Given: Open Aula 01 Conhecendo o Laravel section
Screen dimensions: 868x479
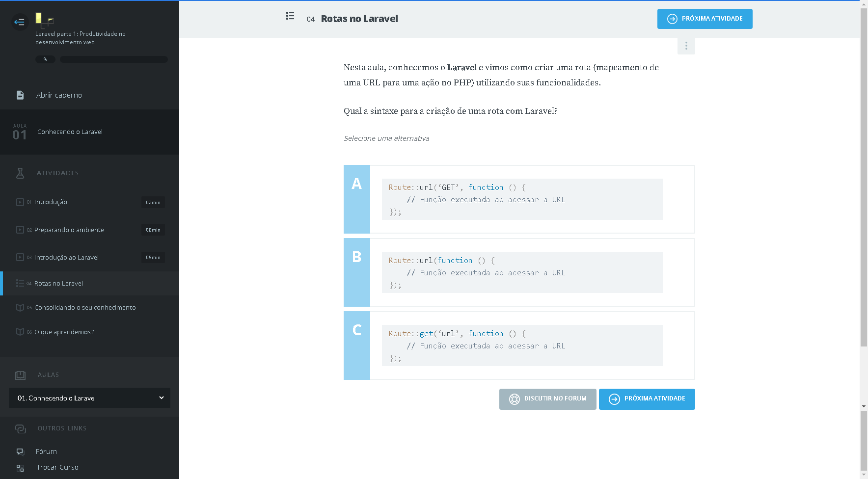Looking at the screenshot, I should point(70,132).
